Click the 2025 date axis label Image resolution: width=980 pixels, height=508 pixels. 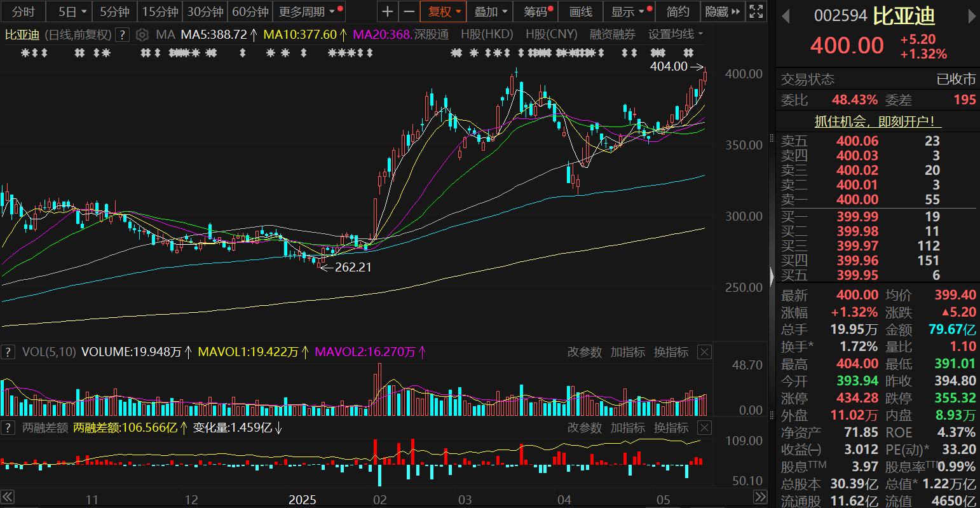(302, 500)
